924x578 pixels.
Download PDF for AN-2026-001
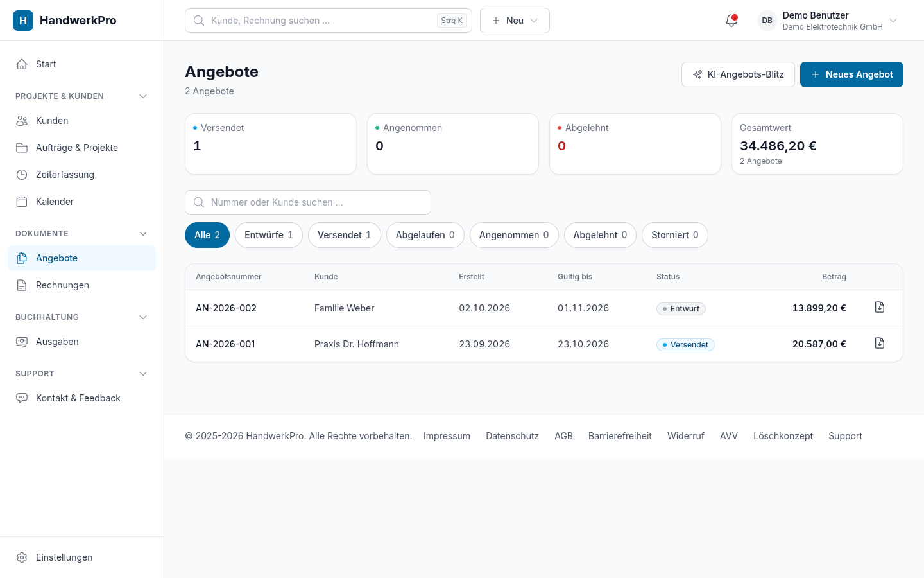(x=880, y=344)
